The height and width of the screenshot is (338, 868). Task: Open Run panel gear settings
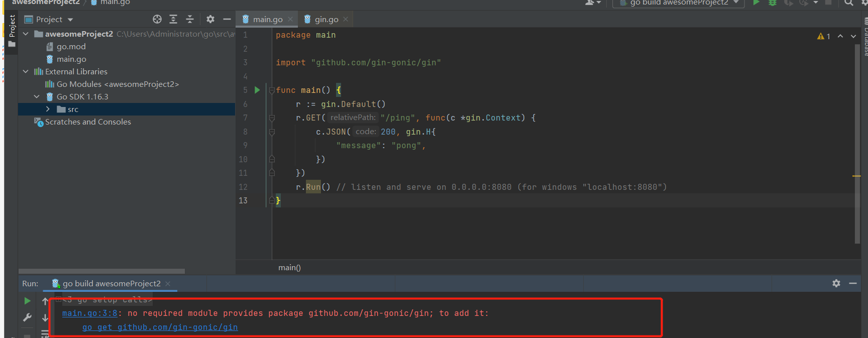[836, 283]
